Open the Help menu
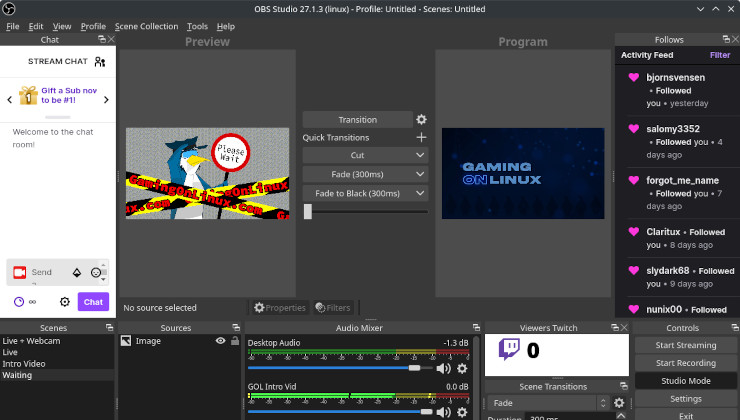 [226, 26]
